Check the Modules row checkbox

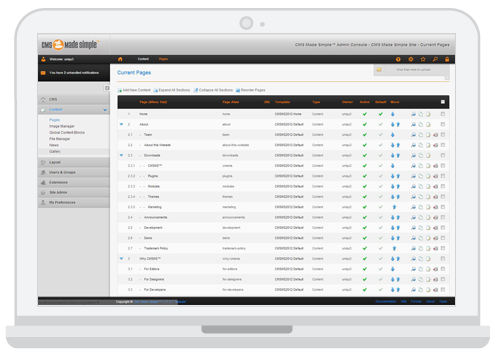[x=443, y=186]
